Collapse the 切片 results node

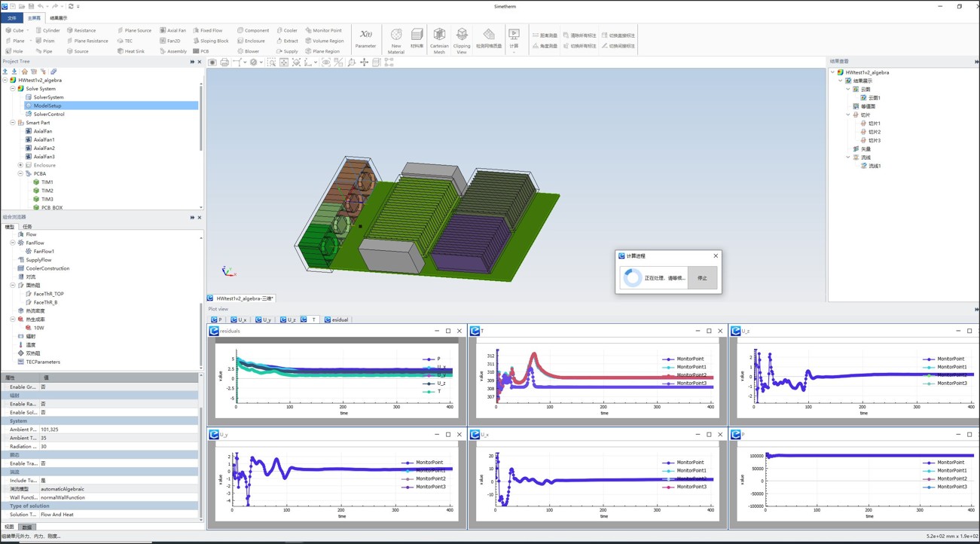848,115
